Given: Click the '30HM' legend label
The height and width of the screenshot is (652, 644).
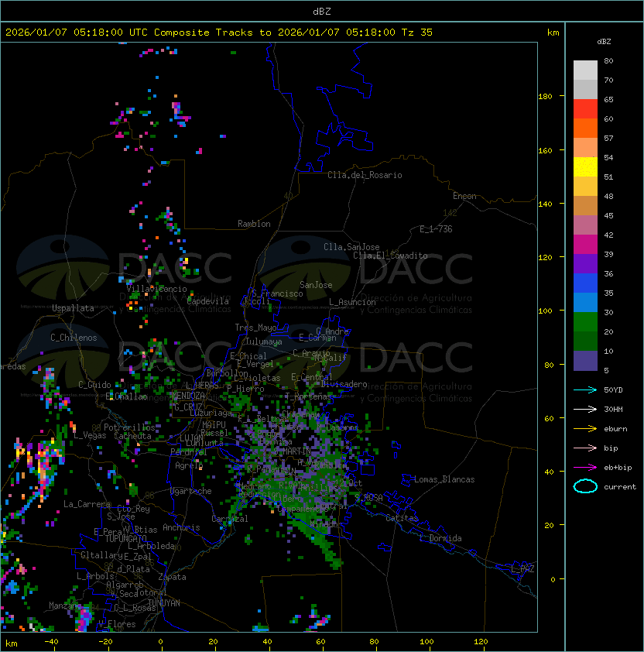Looking at the screenshot, I should pos(613,409).
